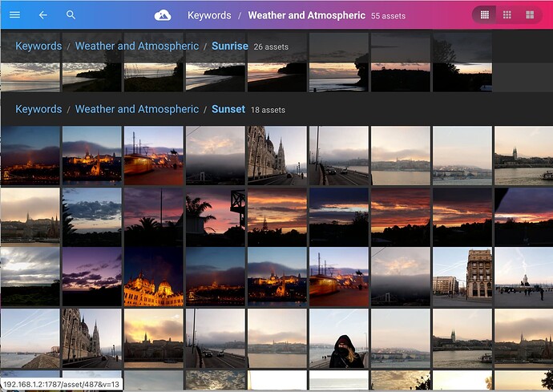Image resolution: width=553 pixels, height=392 pixels.
Task: Open square with statue and pedestrians thumbnail
Action: (523, 277)
